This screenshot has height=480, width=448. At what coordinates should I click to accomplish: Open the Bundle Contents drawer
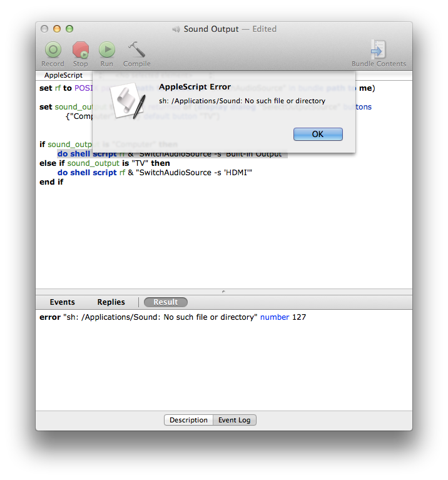pos(378,49)
